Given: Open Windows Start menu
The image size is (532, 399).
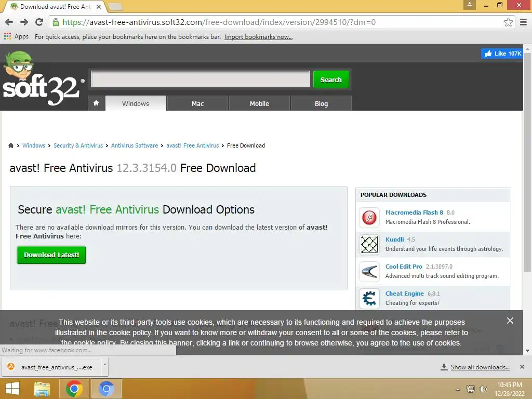Looking at the screenshot, I should [x=12, y=389].
